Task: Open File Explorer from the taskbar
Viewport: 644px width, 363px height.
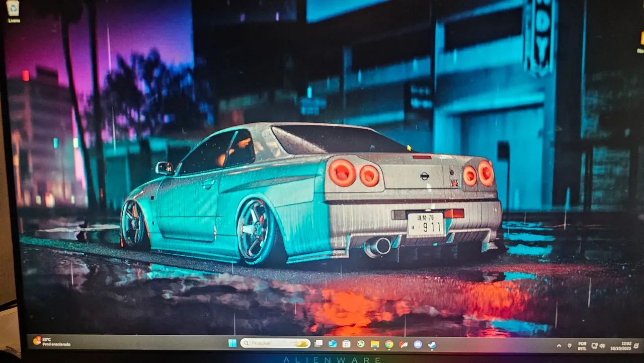Action: coord(375,344)
